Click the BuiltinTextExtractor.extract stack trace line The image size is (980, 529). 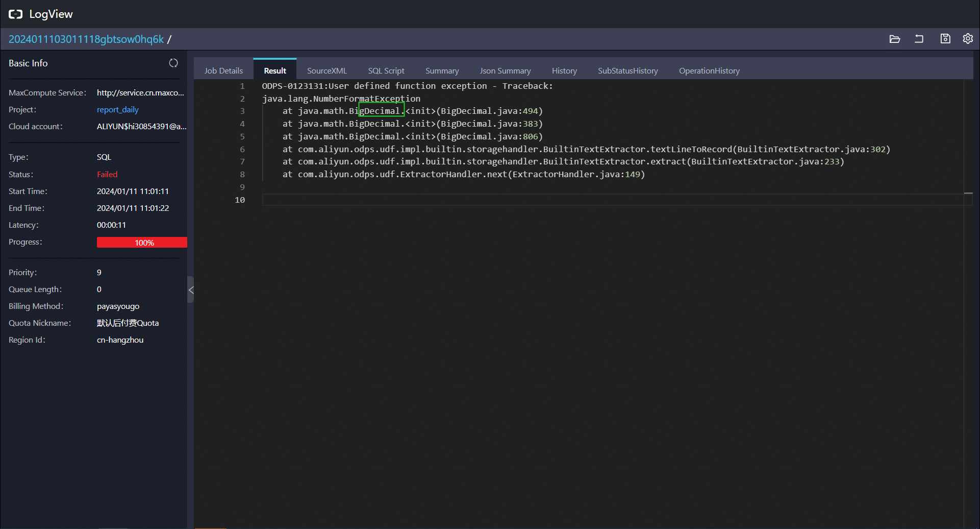[x=563, y=161]
